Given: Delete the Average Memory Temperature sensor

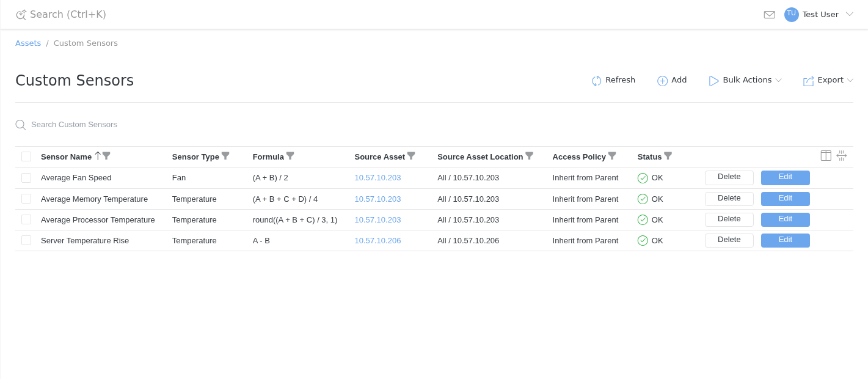Looking at the screenshot, I should pyautogui.click(x=729, y=199).
